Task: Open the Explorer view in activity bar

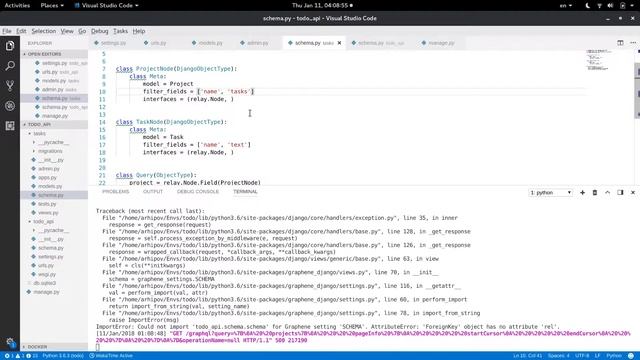Action: pyautogui.click(x=10, y=46)
